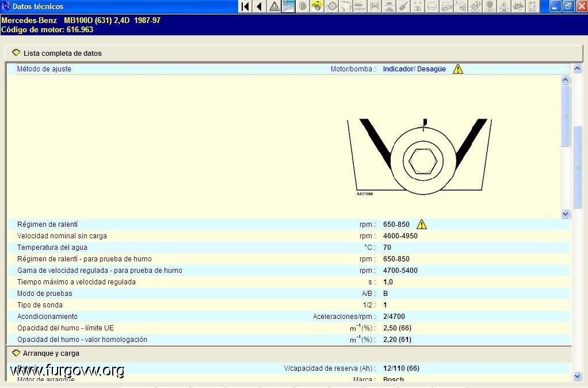The height and width of the screenshot is (388, 588).
Task: Open the Indicador/ Desagüe link
Action: pyautogui.click(x=414, y=69)
